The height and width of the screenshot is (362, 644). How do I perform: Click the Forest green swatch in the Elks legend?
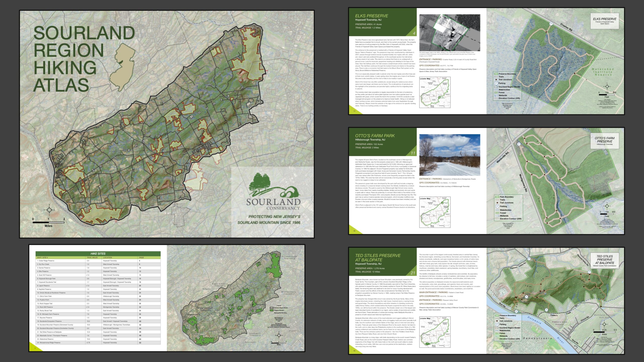point(496,93)
